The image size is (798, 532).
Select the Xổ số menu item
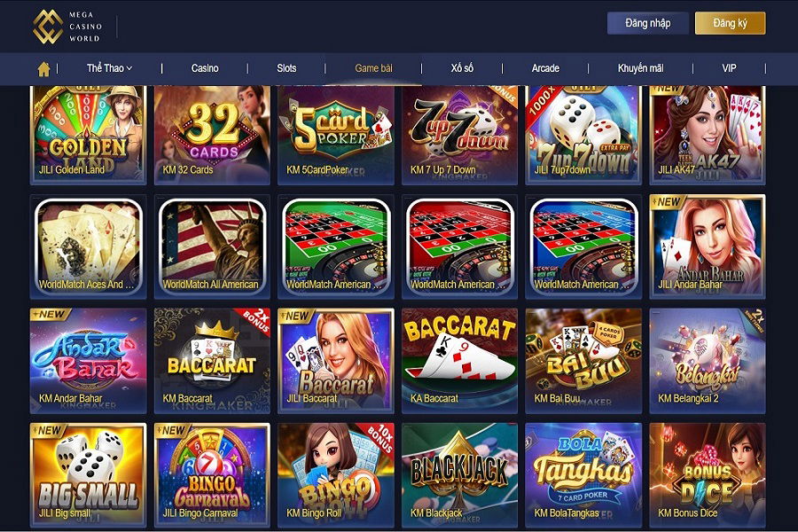click(x=462, y=68)
